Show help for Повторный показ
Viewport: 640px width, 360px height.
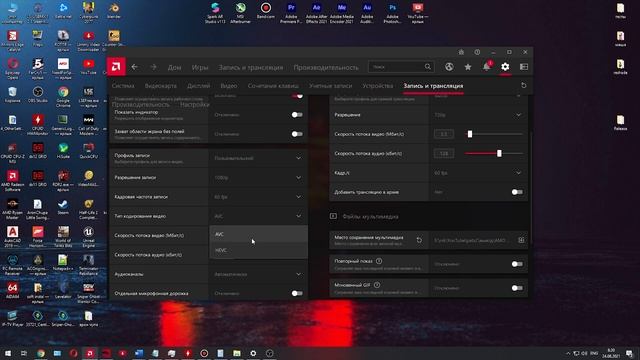(x=379, y=261)
